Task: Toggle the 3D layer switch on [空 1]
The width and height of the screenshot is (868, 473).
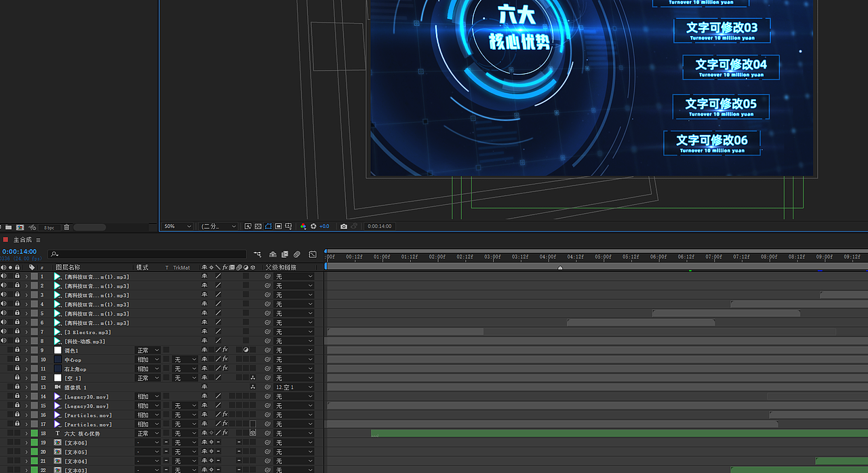Action: pos(252,378)
